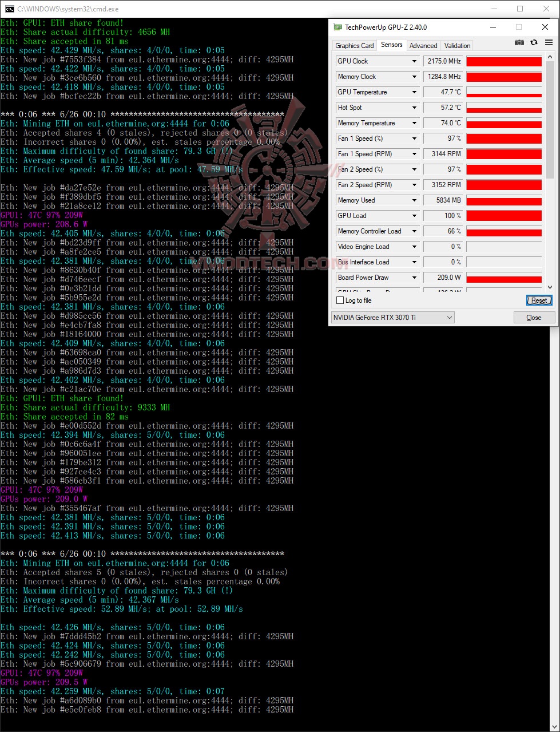Close the cmd.exe window
Image resolution: width=560 pixels, height=732 pixels.
point(546,9)
